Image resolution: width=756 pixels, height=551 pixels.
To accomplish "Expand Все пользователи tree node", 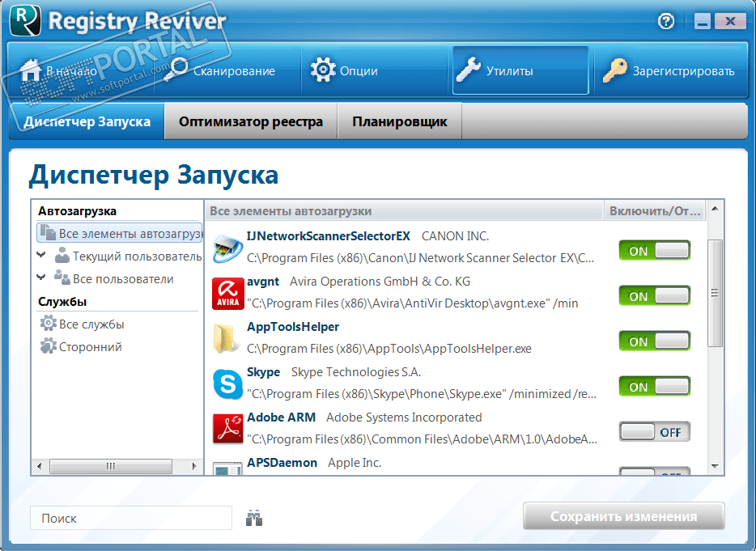I will click(41, 278).
